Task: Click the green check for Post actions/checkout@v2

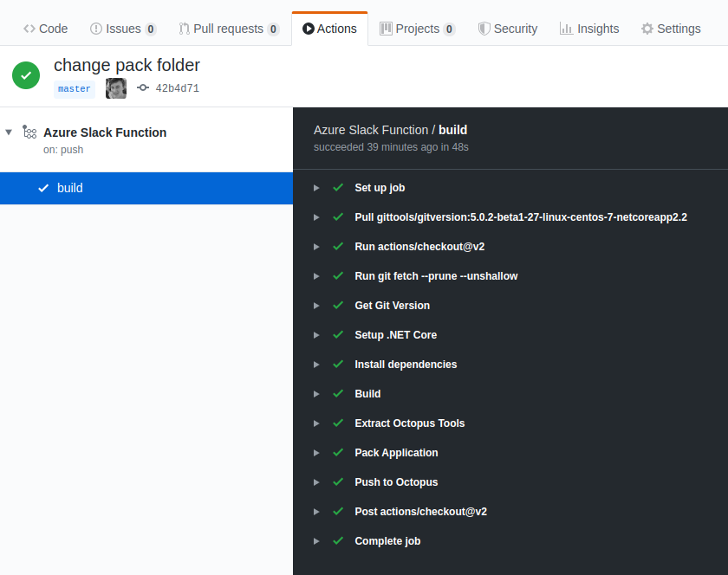Action: [x=338, y=512]
